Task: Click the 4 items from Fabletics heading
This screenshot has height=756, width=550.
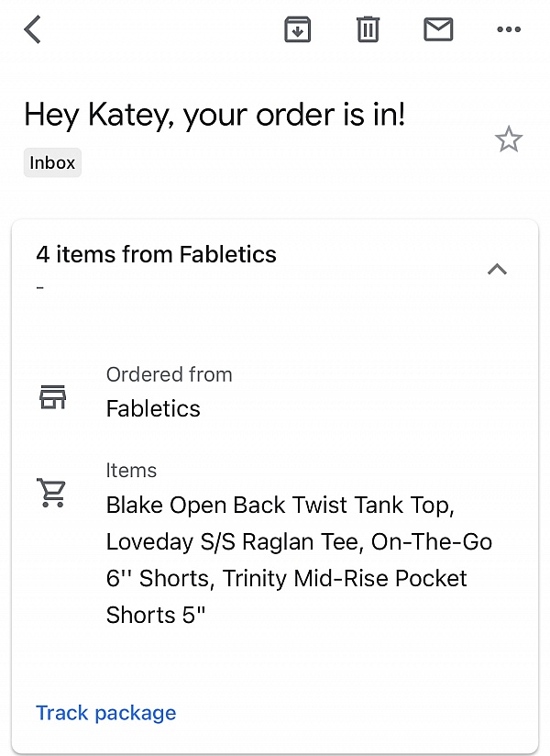Action: (x=156, y=255)
